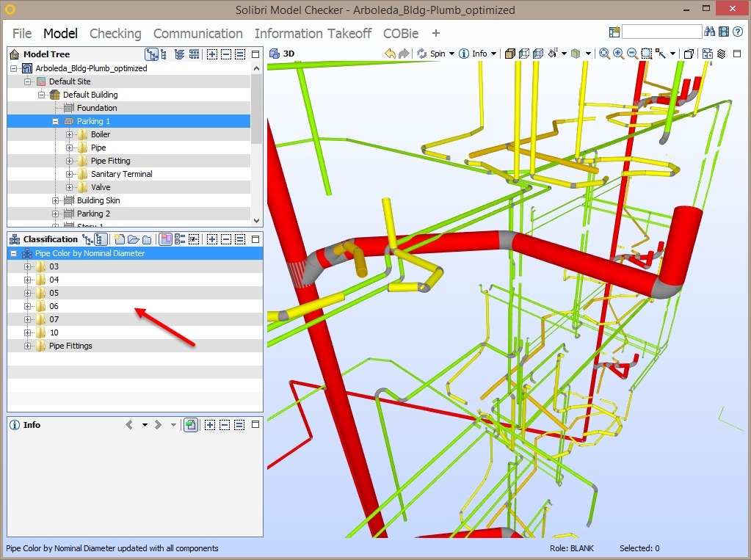
Task: Expand the Pipe Fitting folder
Action: [x=70, y=161]
